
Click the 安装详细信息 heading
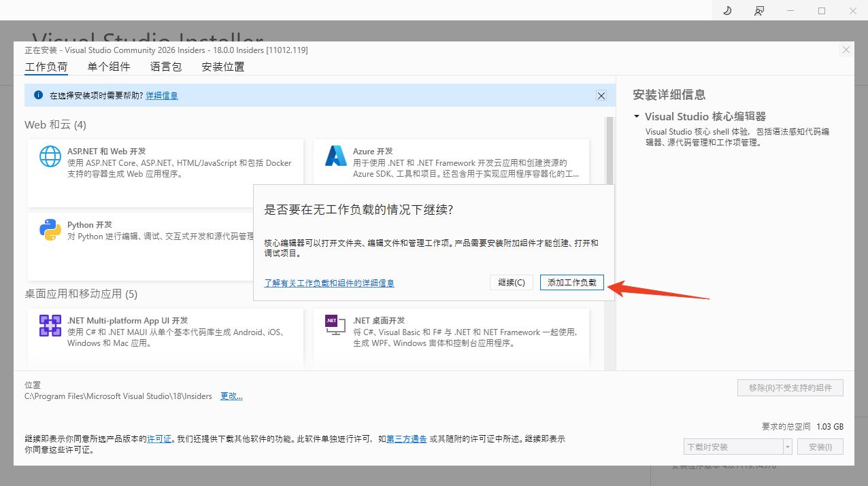coord(669,94)
